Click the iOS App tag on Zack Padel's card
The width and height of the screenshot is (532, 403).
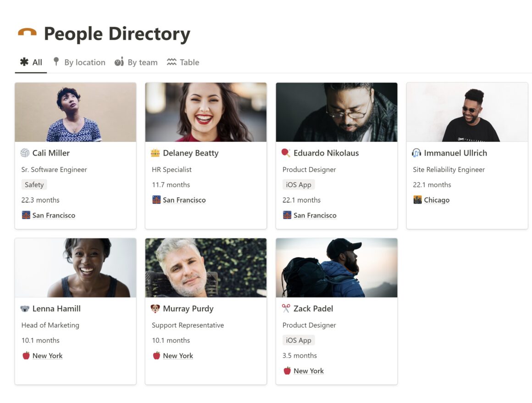pyautogui.click(x=299, y=340)
